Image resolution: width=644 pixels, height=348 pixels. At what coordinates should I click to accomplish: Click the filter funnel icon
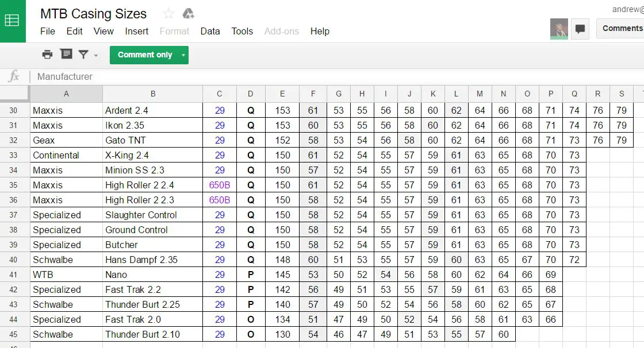[83, 54]
